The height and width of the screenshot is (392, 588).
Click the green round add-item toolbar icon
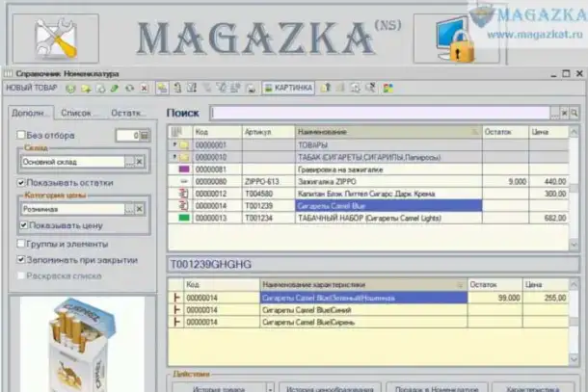pos(70,89)
